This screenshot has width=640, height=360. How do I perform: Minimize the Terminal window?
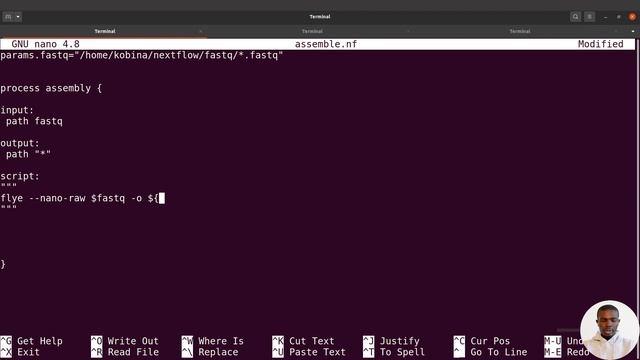[x=605, y=17]
